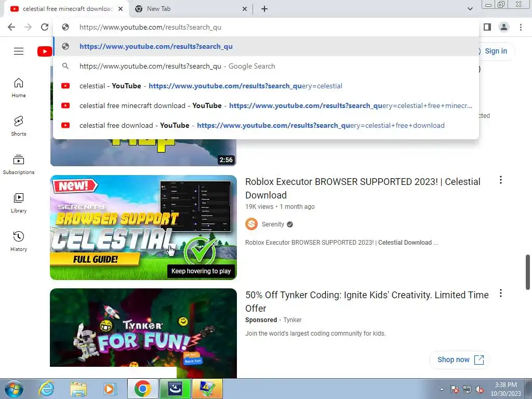532x399 pixels.
Task: Click the YouTube logo
Action: click(x=45, y=51)
